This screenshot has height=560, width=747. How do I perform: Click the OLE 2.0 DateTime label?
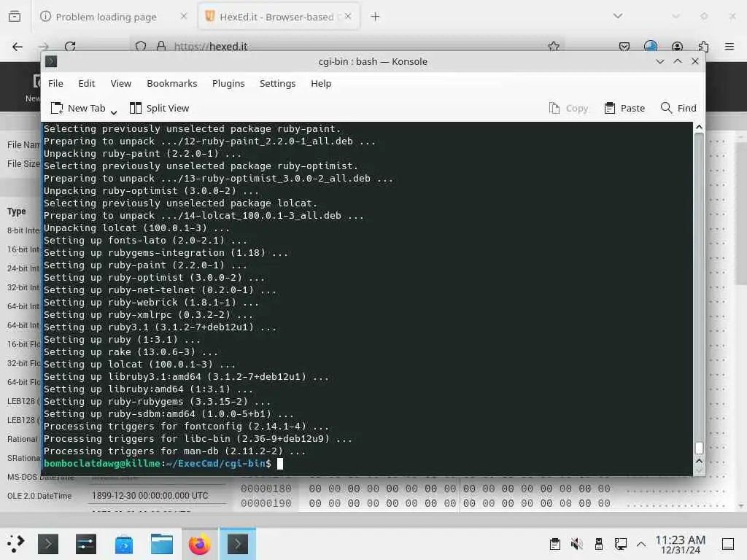click(39, 496)
